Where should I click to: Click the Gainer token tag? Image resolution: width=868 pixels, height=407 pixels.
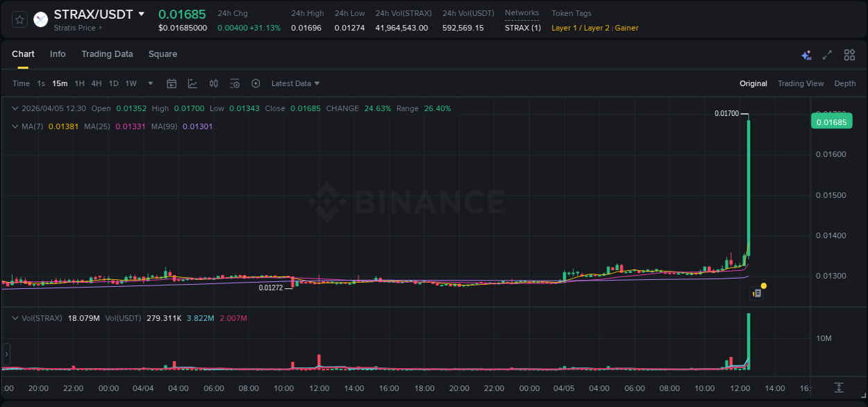[x=626, y=28]
